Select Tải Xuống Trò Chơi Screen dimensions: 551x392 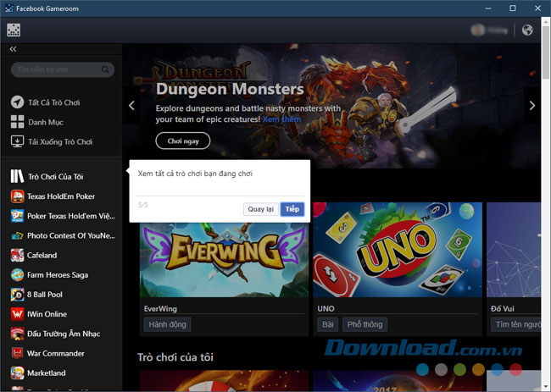[59, 141]
